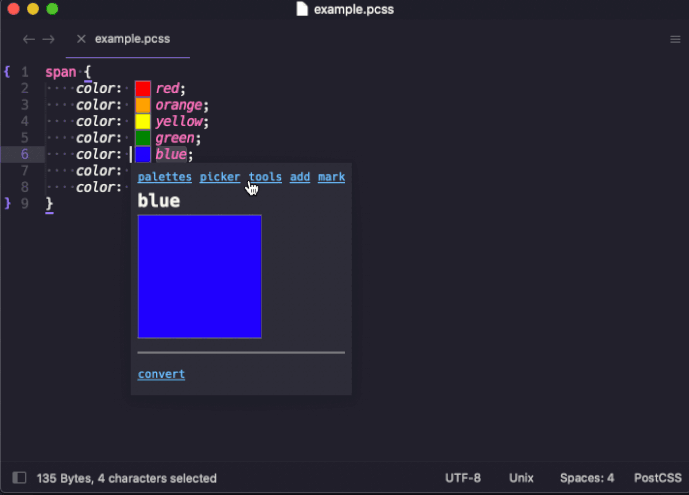Click the green color swatch on line 5

point(143,138)
